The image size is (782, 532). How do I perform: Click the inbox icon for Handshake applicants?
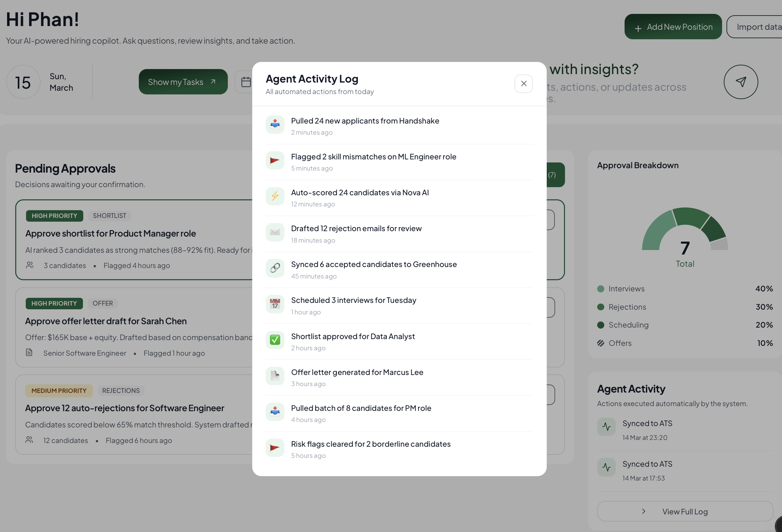(x=275, y=125)
